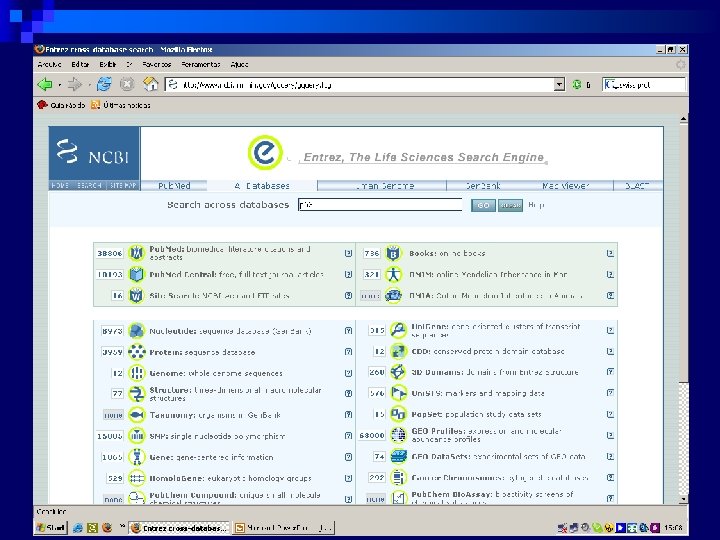Click the Windows Start button
This screenshot has height=540, width=720.
(50, 527)
